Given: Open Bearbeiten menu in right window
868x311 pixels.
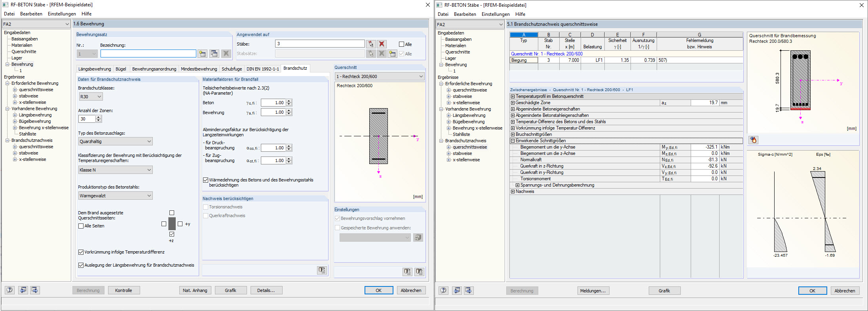Looking at the screenshot, I should coord(465,14).
